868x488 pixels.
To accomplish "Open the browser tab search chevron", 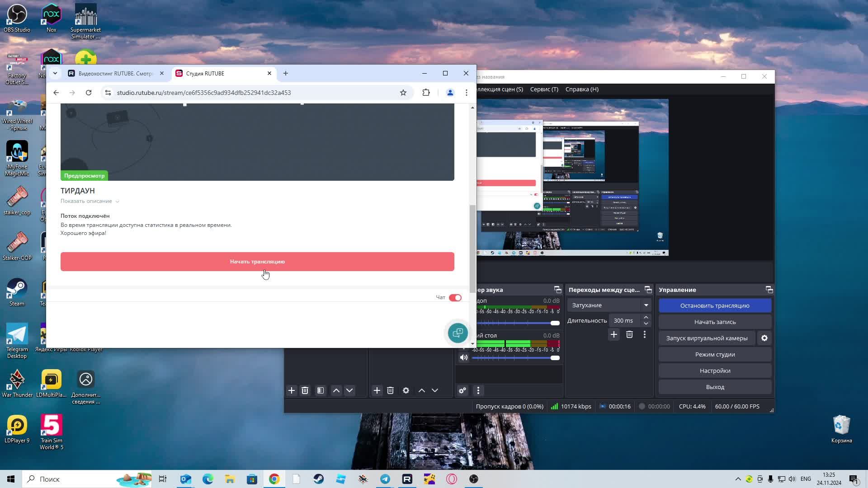I will click(x=55, y=73).
